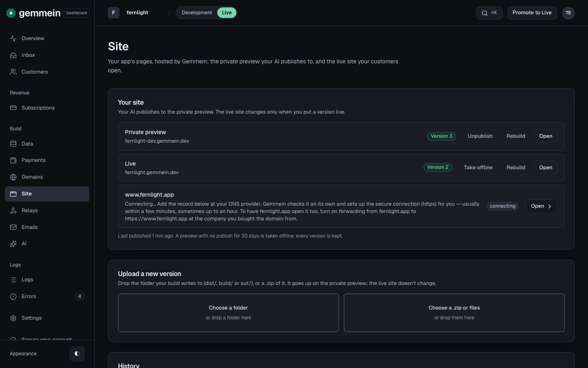Navigate to Domains in the sidebar
Viewport: 588px width, 368px height.
[47, 177]
